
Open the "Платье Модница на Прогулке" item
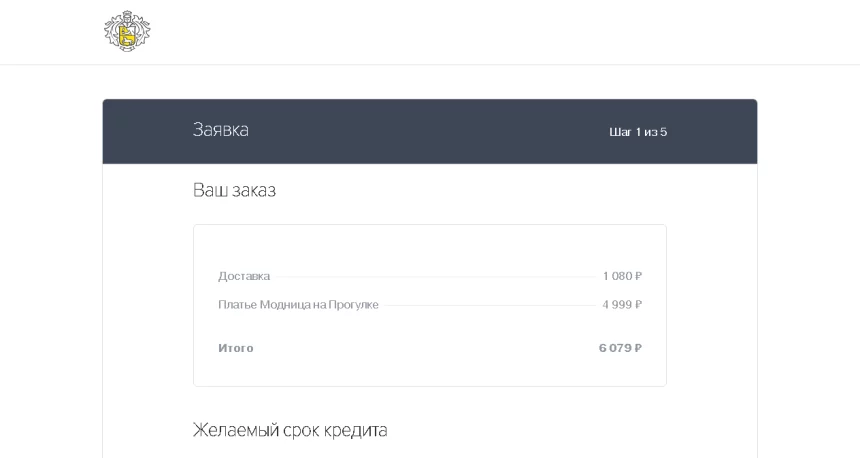pyautogui.click(x=298, y=305)
